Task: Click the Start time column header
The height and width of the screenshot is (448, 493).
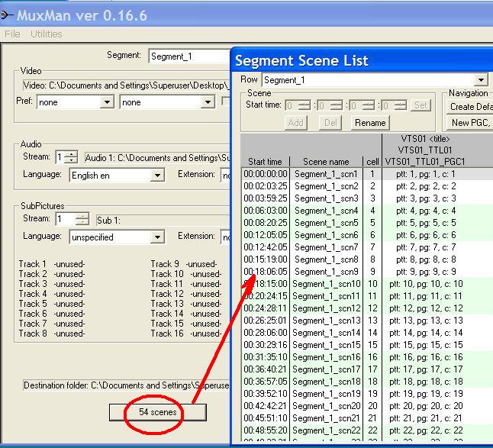Action: tap(265, 162)
